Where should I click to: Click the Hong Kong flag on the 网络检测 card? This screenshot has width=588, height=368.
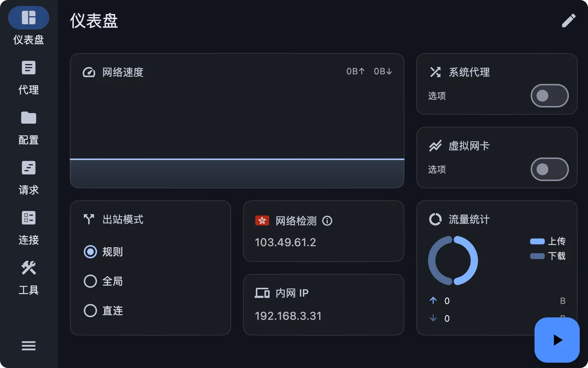click(262, 221)
